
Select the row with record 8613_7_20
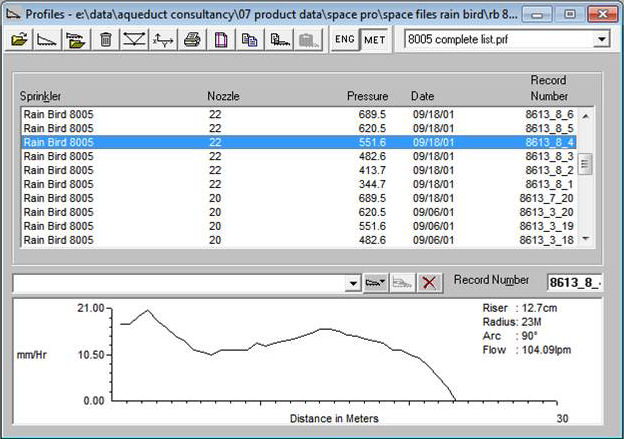click(298, 198)
